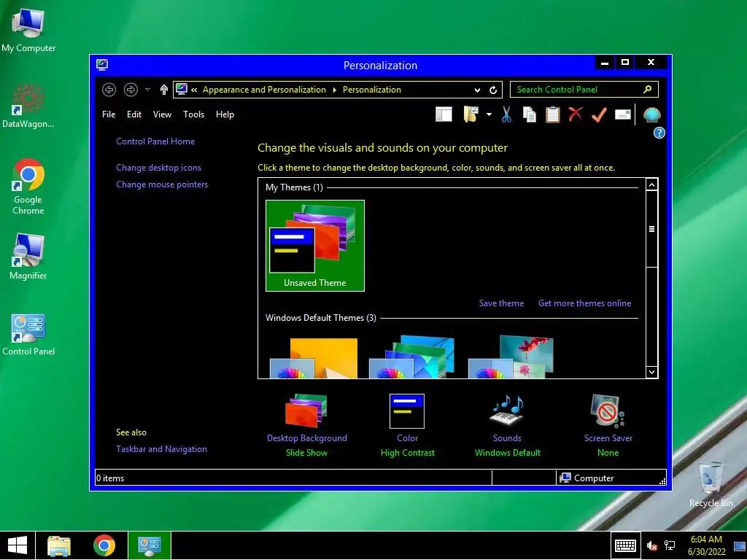Click the shell icon in toolbar
Image resolution: width=747 pixels, height=560 pixels.
[651, 114]
